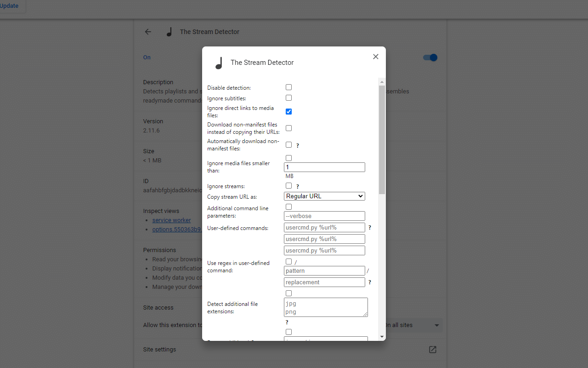This screenshot has height=368, width=588.
Task: Check the Ignore streams checkbox
Action: coord(288,186)
